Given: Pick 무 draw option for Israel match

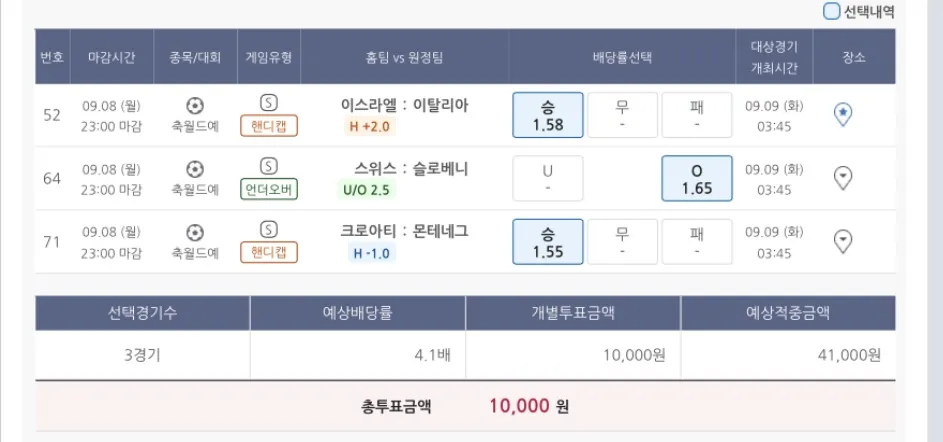Looking at the screenshot, I should pos(622,115).
